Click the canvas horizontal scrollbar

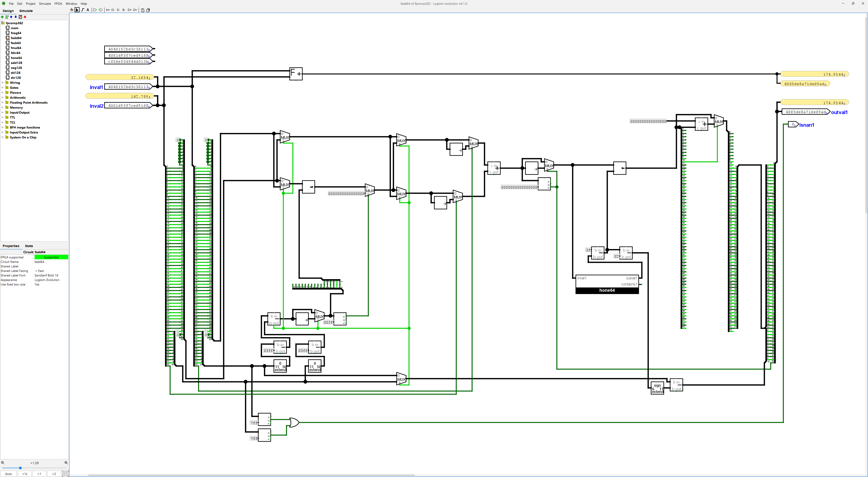point(251,475)
